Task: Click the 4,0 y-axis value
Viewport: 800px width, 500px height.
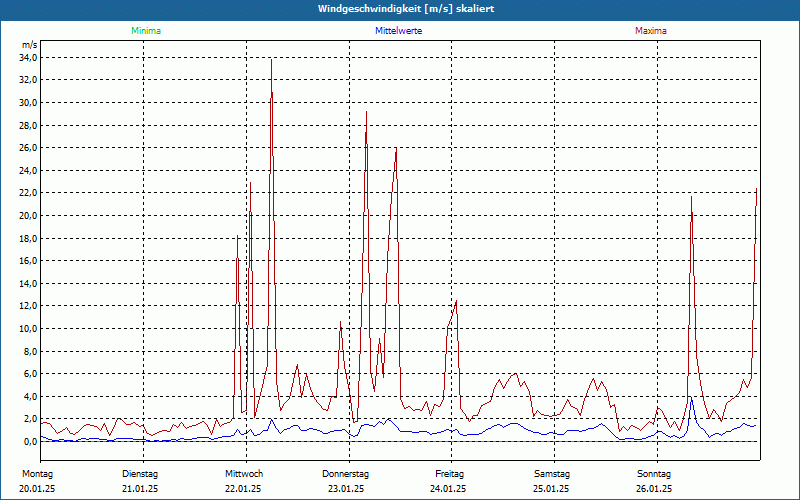Action: (30, 396)
